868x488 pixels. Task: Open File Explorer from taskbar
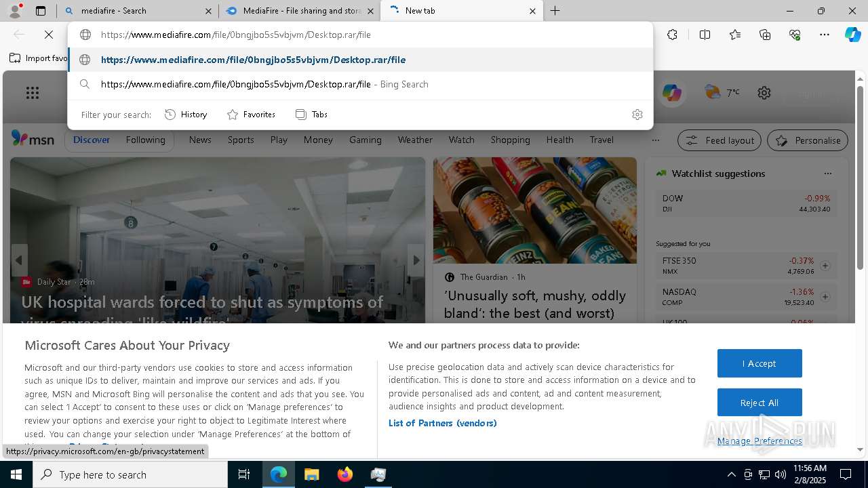311,474
